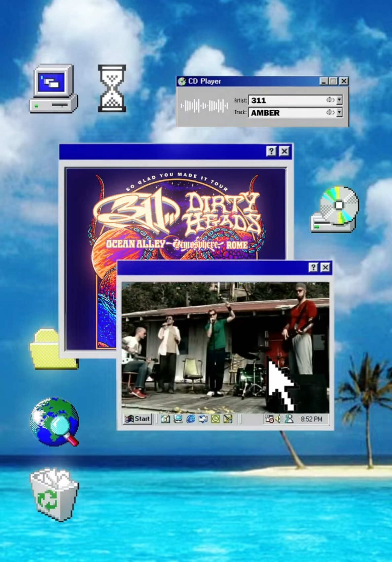Click the band performance video

click(225, 347)
